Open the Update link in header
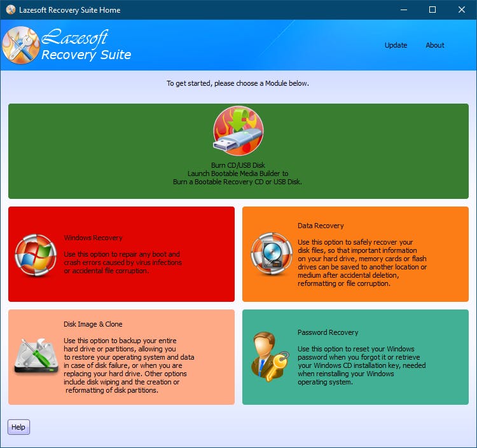477x448 pixels. tap(396, 45)
